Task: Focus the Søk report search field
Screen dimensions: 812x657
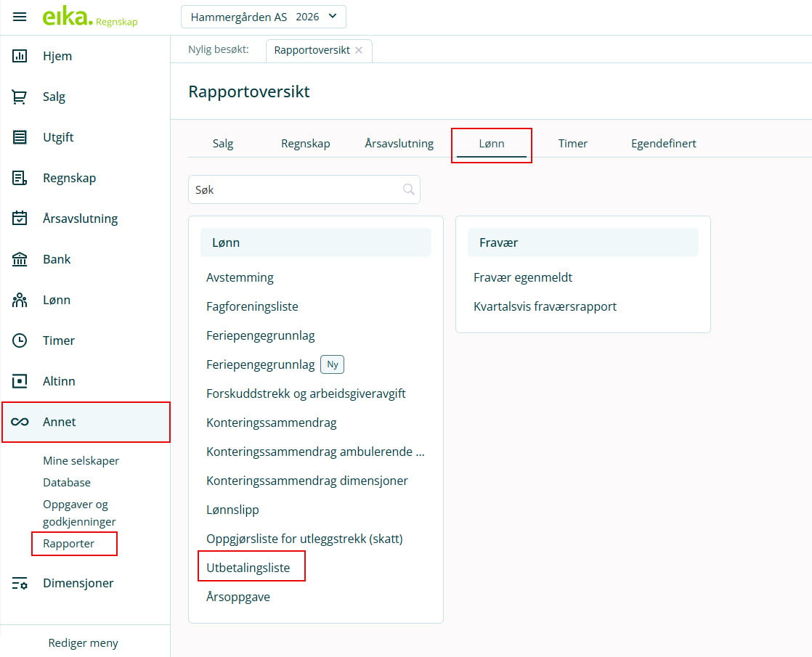Action: pos(294,189)
